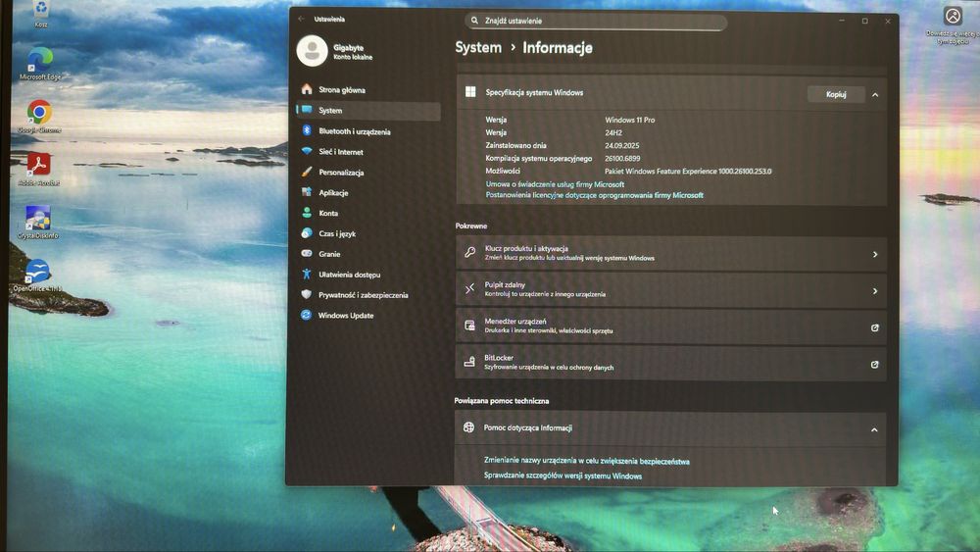Screen dimensions: 980x552
Task: Click the Windows 11 Pro version value
Action: (x=629, y=120)
